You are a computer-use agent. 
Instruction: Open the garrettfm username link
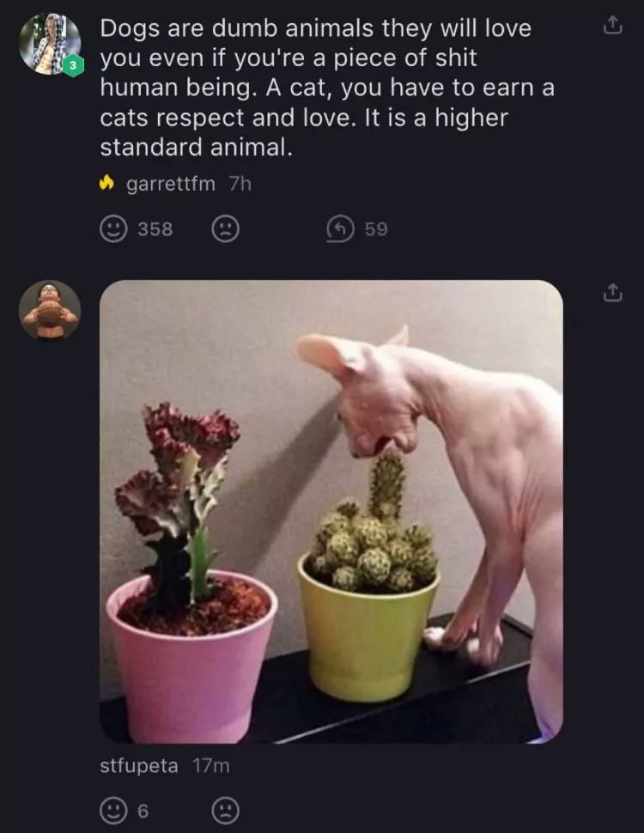[x=171, y=184]
